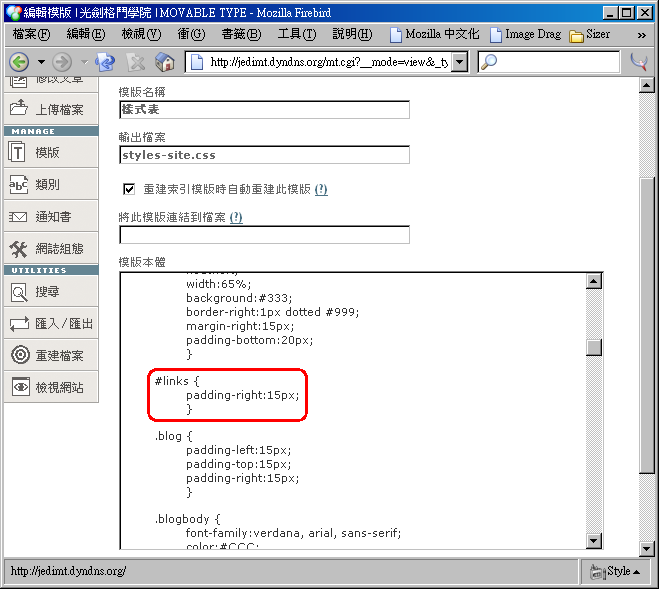Click the 搜尋 magnifier sidebar icon
The height and width of the screenshot is (589, 659).
pyautogui.click(x=18, y=292)
